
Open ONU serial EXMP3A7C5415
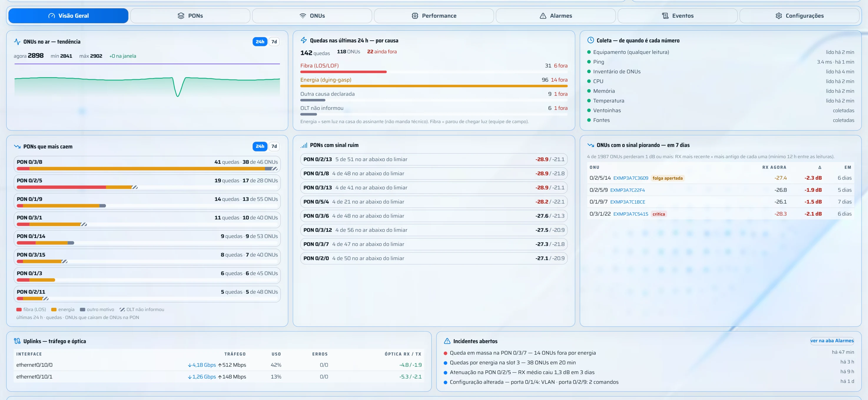pyautogui.click(x=630, y=214)
